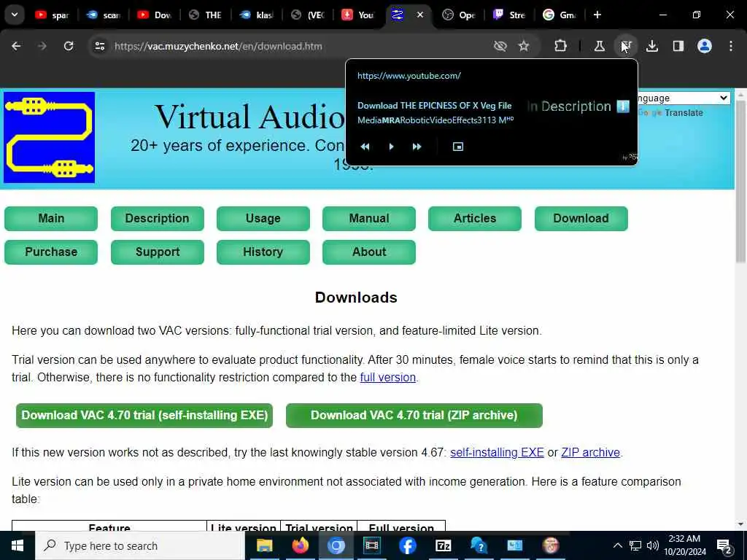Open youtube.com link in media popup
Image resolution: width=747 pixels, height=560 pixels.
coord(409,76)
